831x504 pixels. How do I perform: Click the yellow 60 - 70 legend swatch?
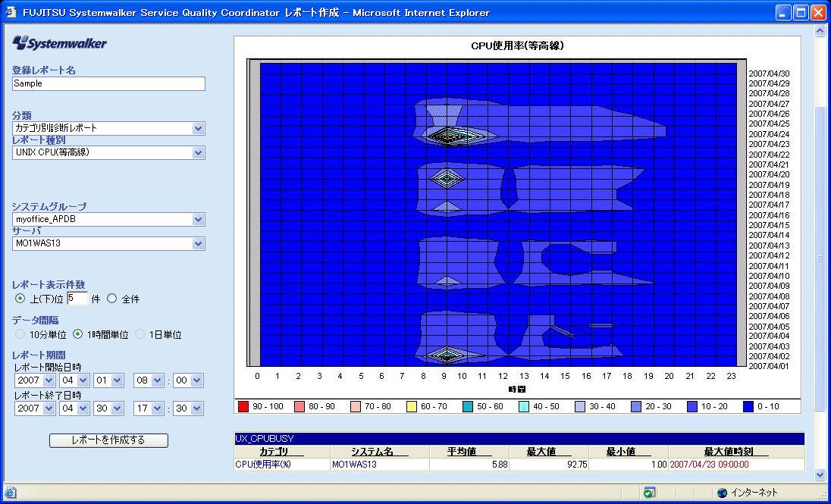pyautogui.click(x=412, y=406)
